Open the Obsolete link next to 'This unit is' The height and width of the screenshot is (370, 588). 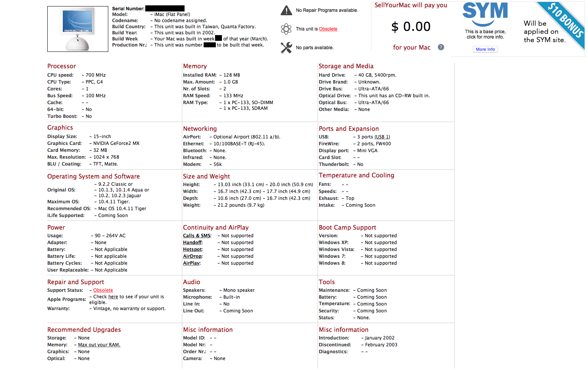click(328, 29)
